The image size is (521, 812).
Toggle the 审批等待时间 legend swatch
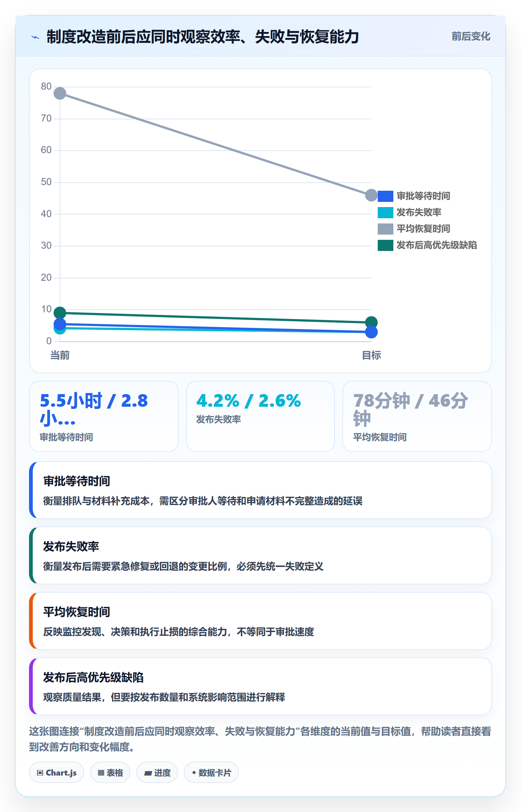(386, 196)
